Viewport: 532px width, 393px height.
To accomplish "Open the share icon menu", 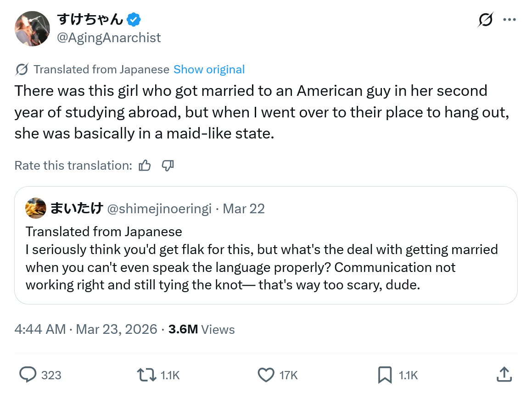I will coord(504,375).
